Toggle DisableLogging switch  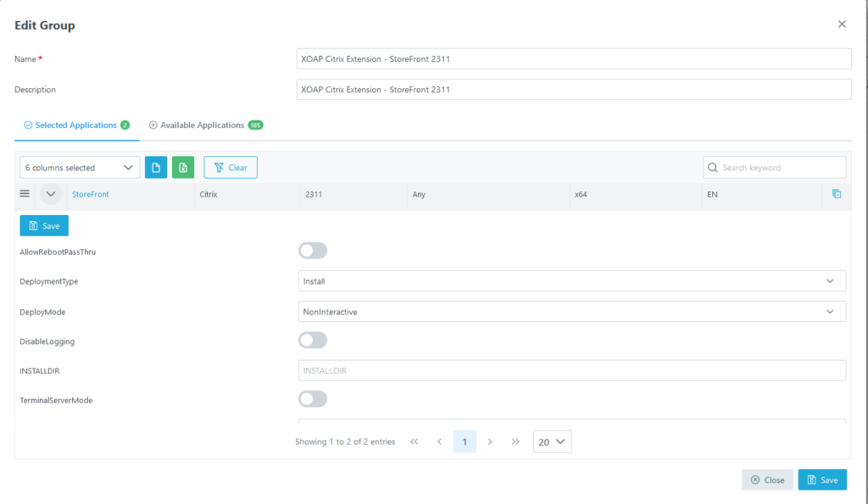point(313,341)
